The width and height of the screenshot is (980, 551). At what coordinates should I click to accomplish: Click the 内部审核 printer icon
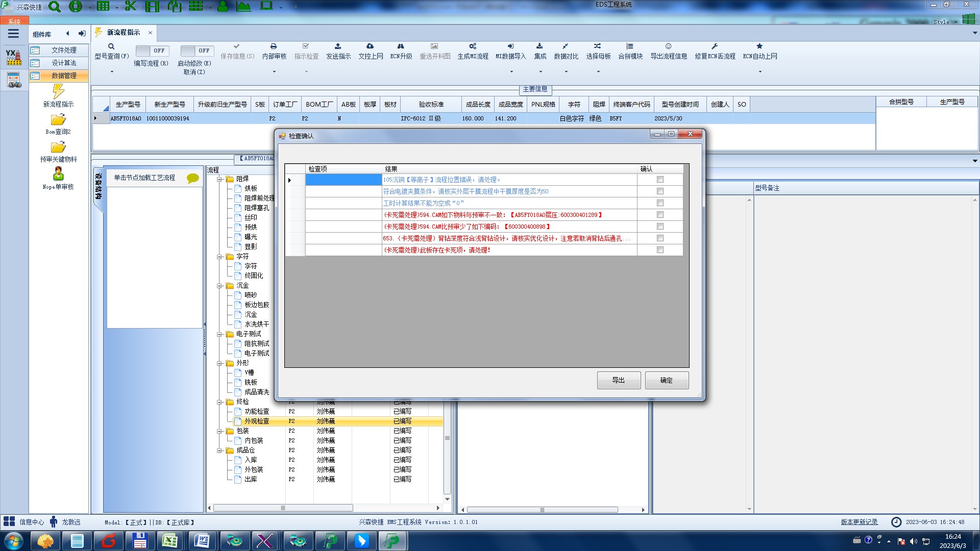[274, 46]
